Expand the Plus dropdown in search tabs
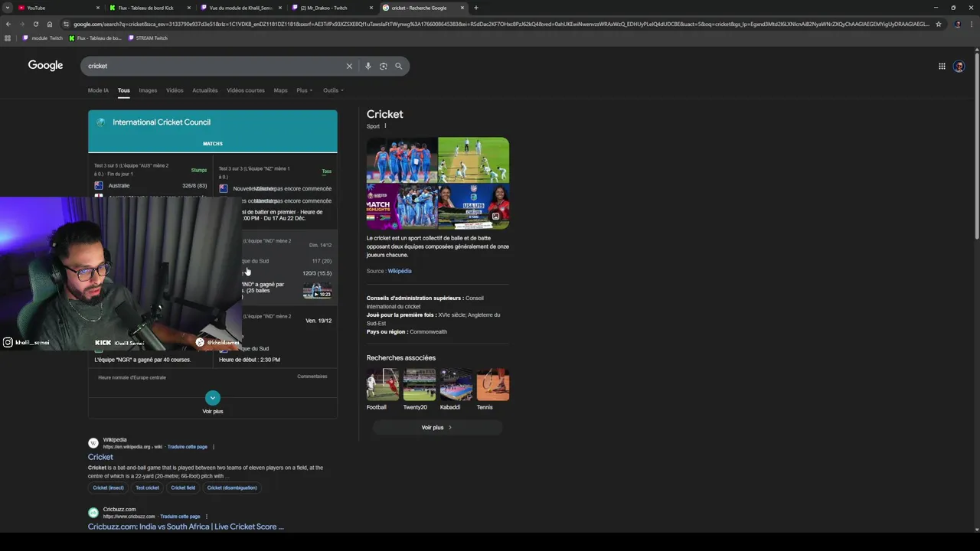 (304, 90)
